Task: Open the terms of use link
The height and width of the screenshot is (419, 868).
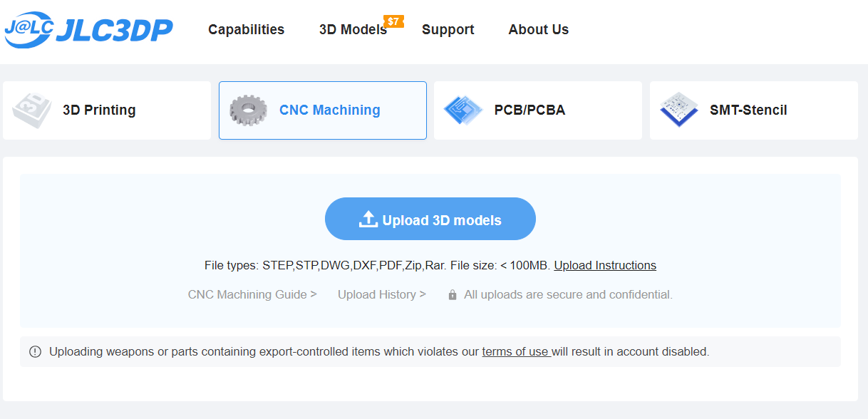Action: pos(515,351)
